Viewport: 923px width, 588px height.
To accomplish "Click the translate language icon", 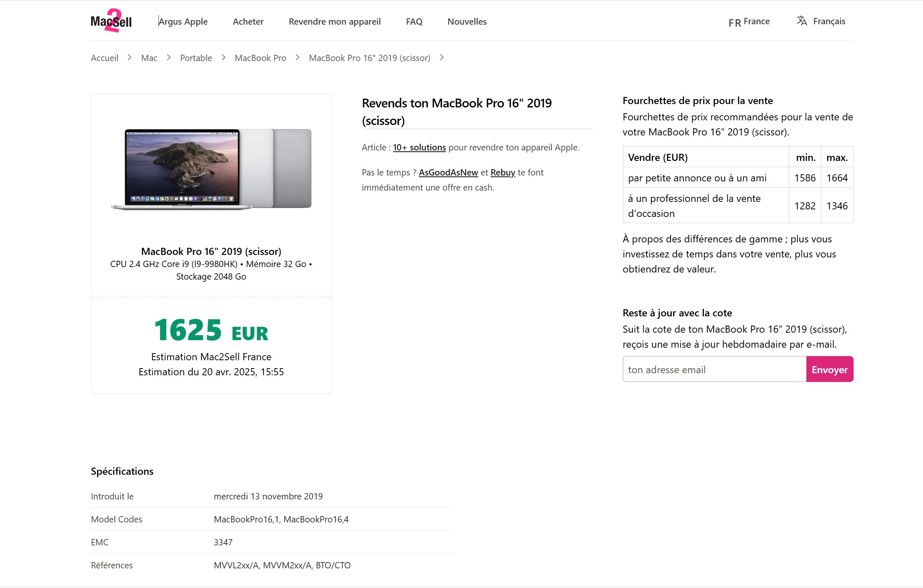I will click(801, 21).
